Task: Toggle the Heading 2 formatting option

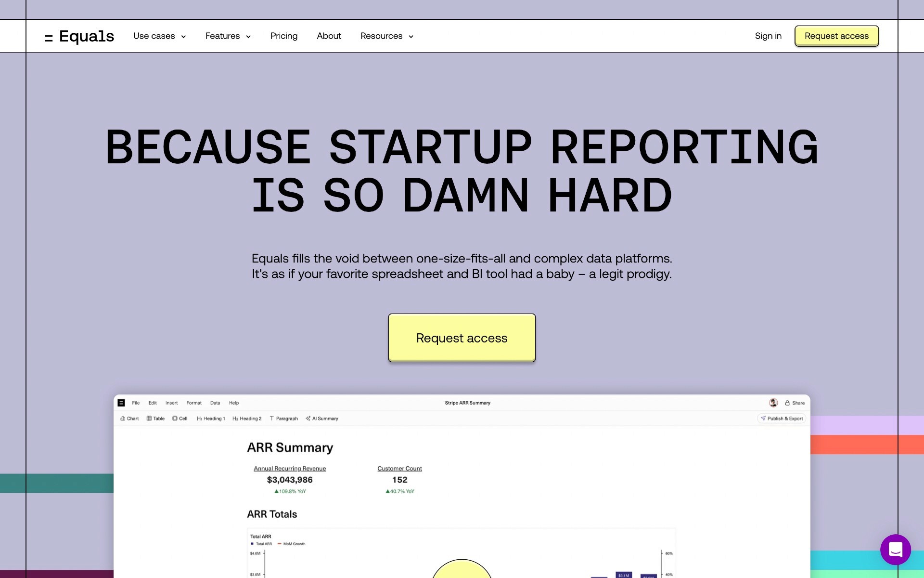Action: tap(246, 418)
